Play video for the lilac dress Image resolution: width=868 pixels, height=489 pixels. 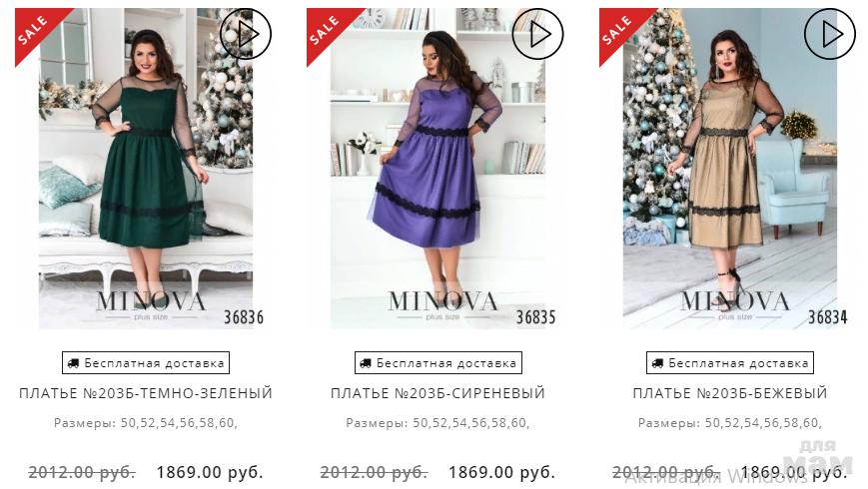click(x=537, y=34)
